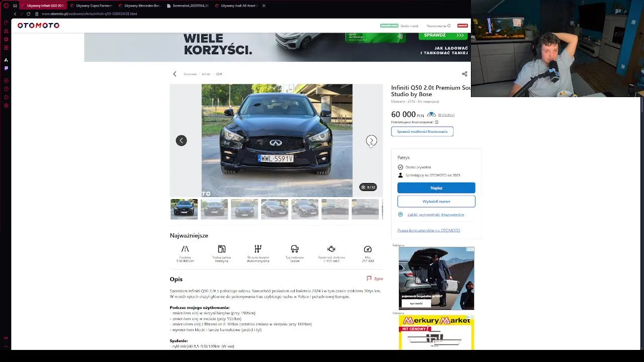Open the speed dial sidebar icon below Twitch

[6, 80]
